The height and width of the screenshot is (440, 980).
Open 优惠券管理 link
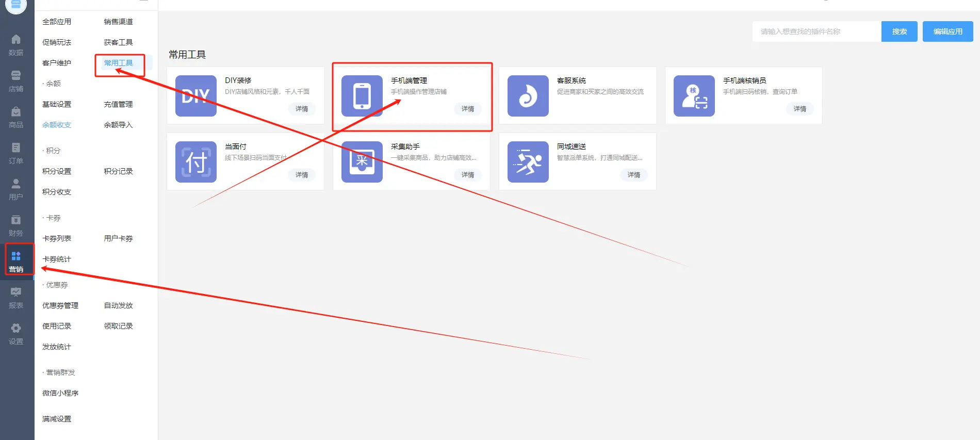coord(60,305)
